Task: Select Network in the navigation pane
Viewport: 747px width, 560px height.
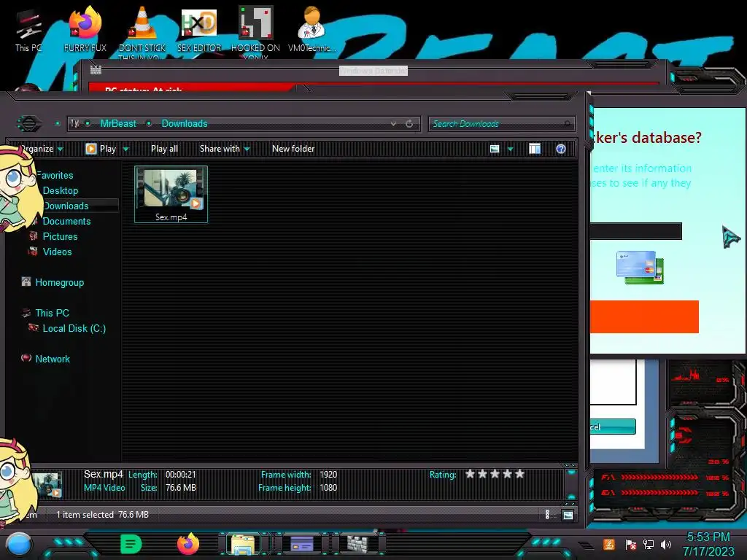Action: pyautogui.click(x=53, y=359)
